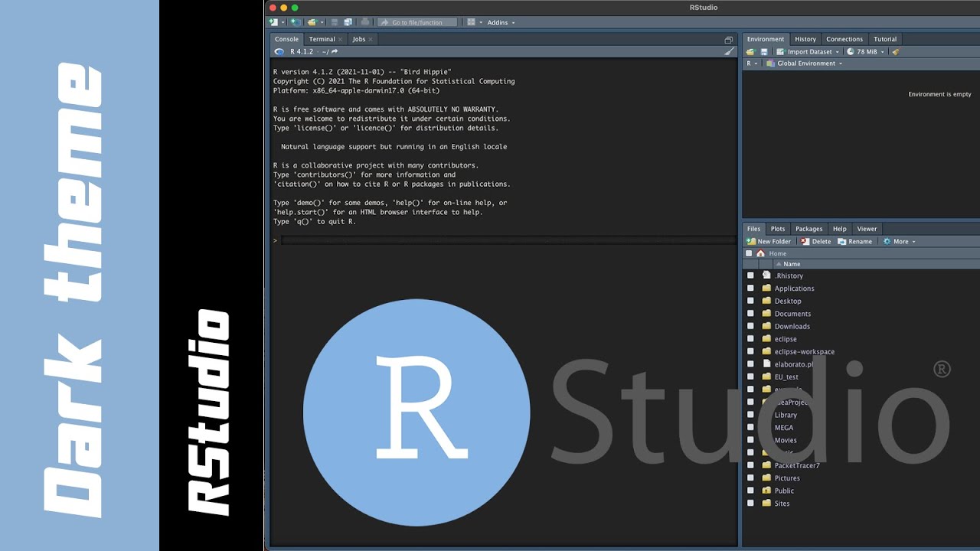Close the Terminal tab with its x
Image resolution: width=980 pixels, height=551 pixels.
341,40
